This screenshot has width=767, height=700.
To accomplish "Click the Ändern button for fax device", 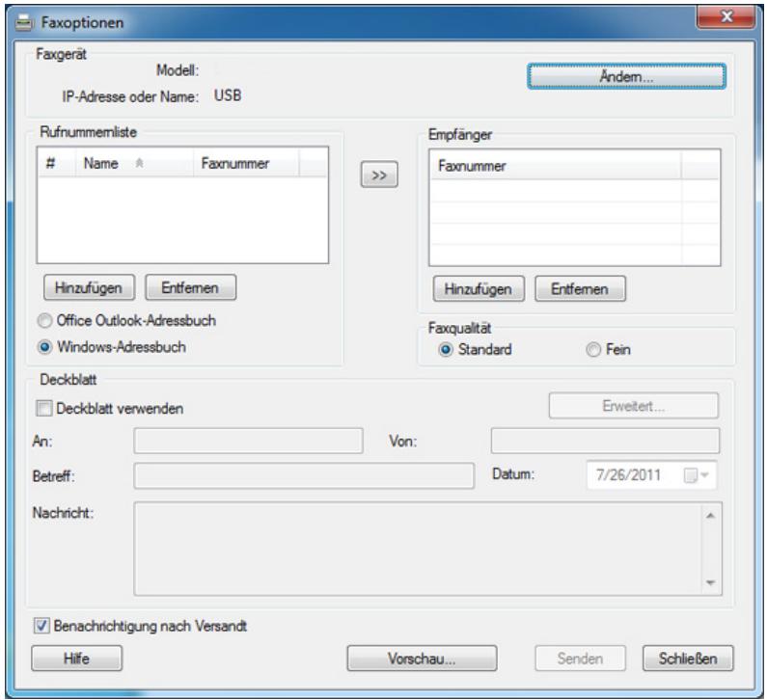I will [626, 76].
